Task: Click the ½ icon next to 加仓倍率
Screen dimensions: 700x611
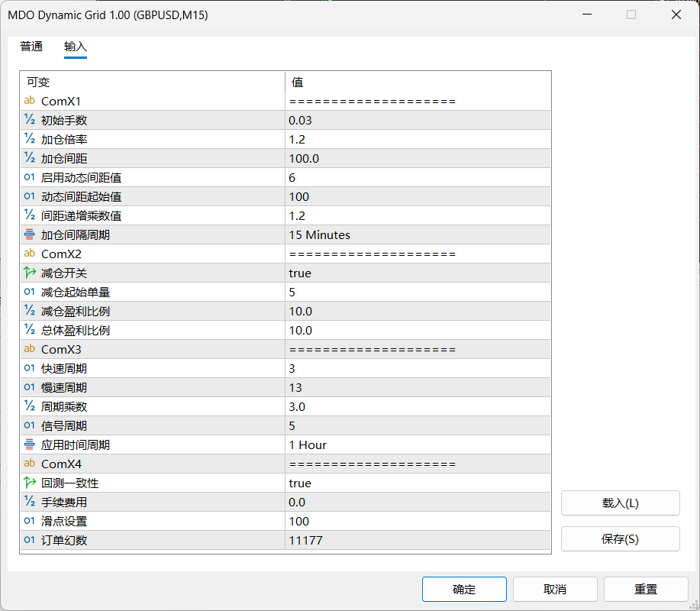Action: pyautogui.click(x=30, y=139)
